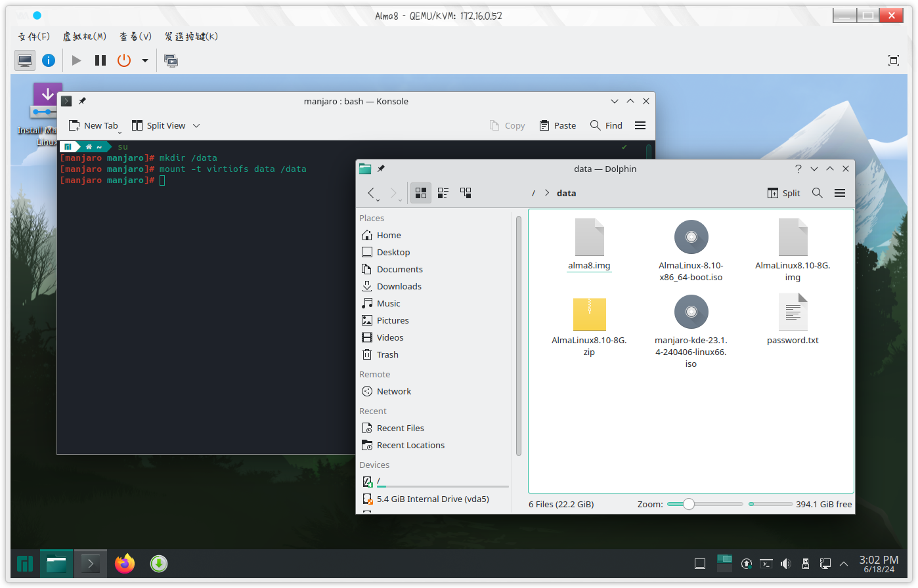Open the 文件(F) menu
Image resolution: width=918 pixels, height=588 pixels.
[34, 36]
